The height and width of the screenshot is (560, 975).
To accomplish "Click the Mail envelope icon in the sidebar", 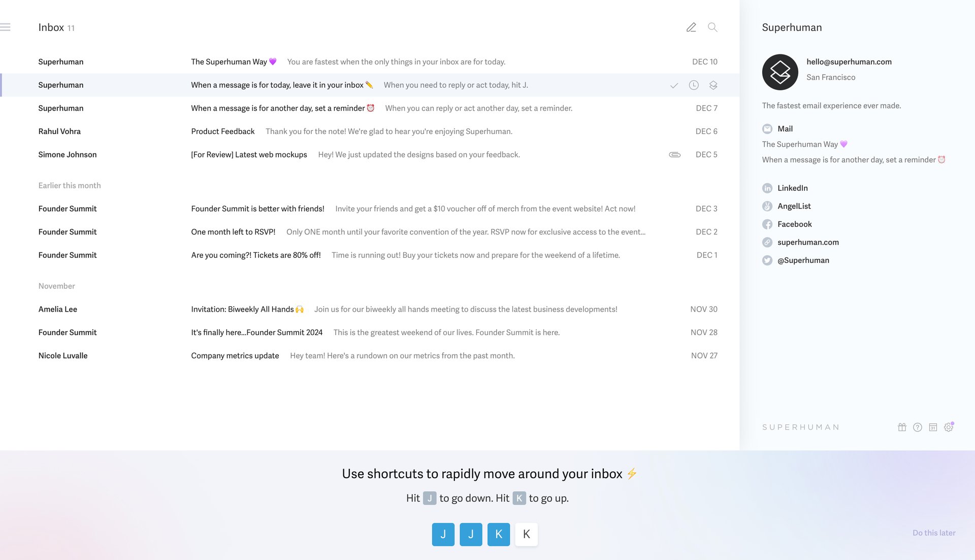I will point(767,128).
